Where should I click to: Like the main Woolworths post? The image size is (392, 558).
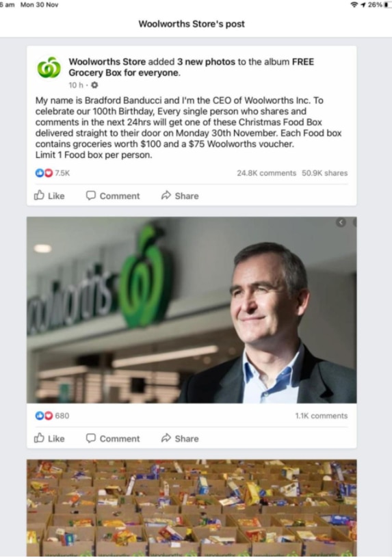tap(49, 196)
